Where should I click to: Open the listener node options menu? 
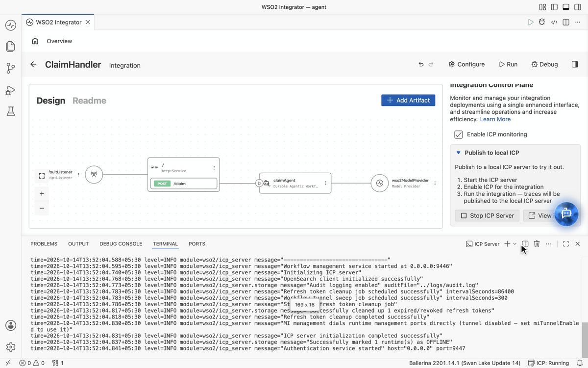coord(78,175)
